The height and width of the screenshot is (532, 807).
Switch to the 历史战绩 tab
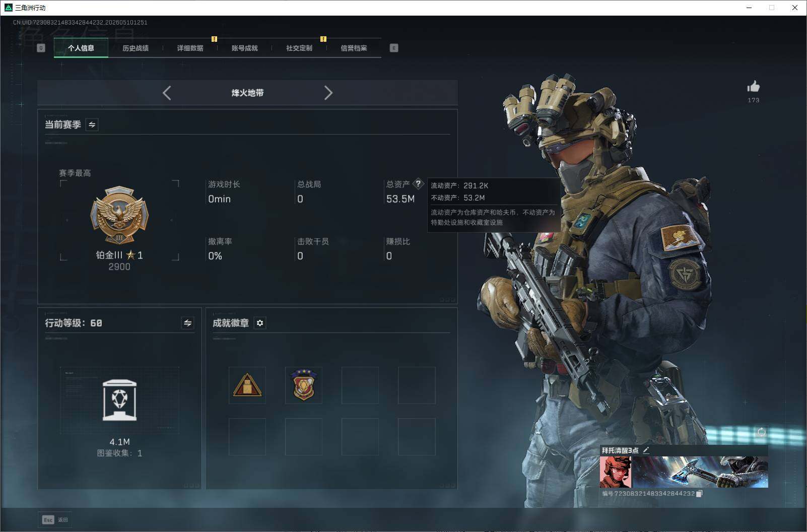(136, 48)
